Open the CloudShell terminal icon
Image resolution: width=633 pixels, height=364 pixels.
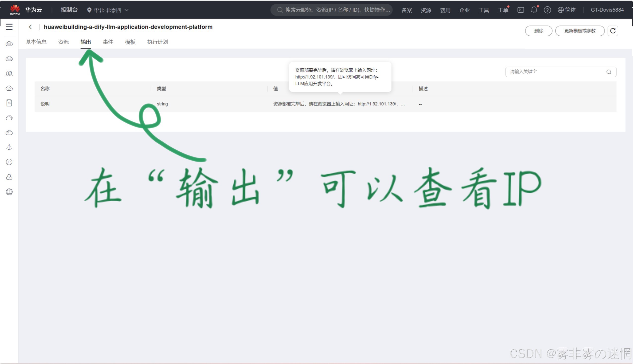tap(521, 10)
